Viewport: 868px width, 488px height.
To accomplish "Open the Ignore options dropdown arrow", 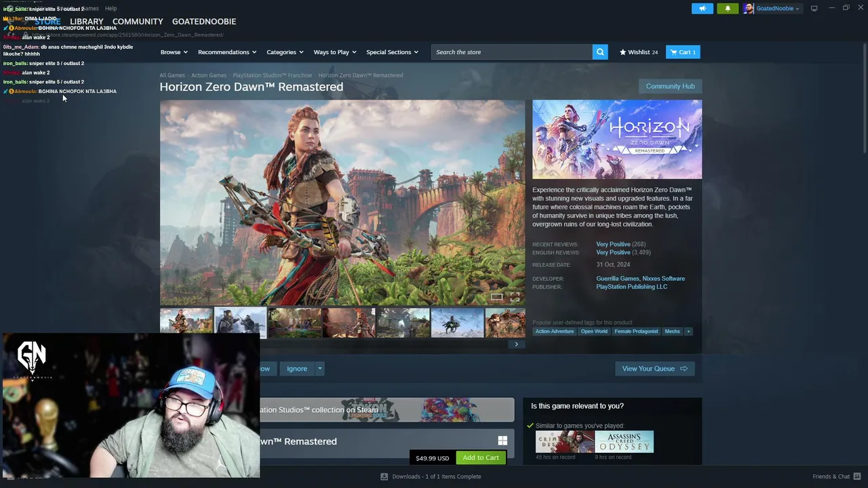I will (x=319, y=369).
